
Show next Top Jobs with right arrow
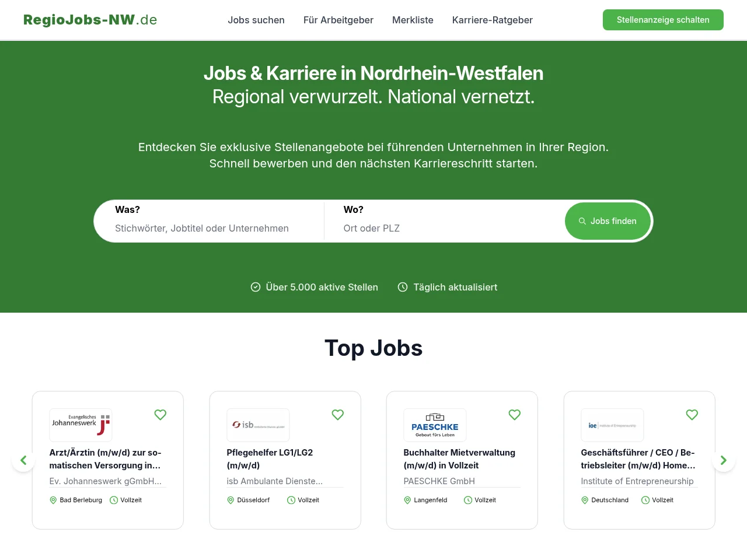724,460
